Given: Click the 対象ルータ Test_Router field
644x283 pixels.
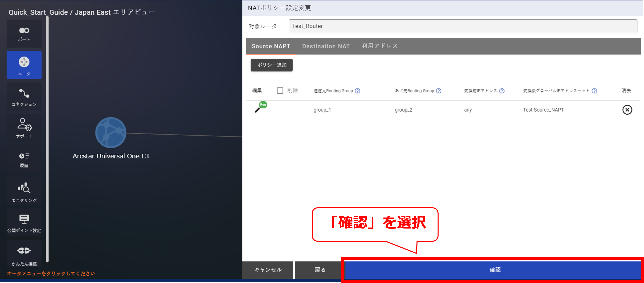Looking at the screenshot, I should (462, 26).
